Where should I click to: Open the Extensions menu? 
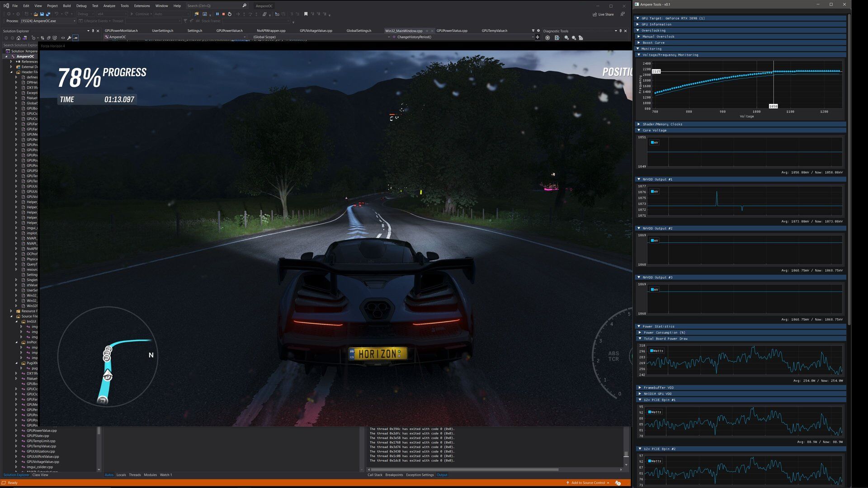point(142,6)
